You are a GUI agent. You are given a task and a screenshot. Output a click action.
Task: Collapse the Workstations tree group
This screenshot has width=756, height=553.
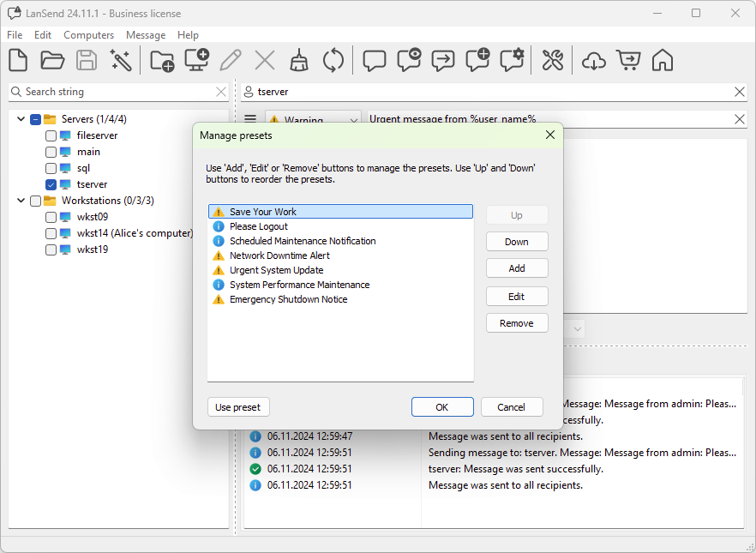coord(21,201)
